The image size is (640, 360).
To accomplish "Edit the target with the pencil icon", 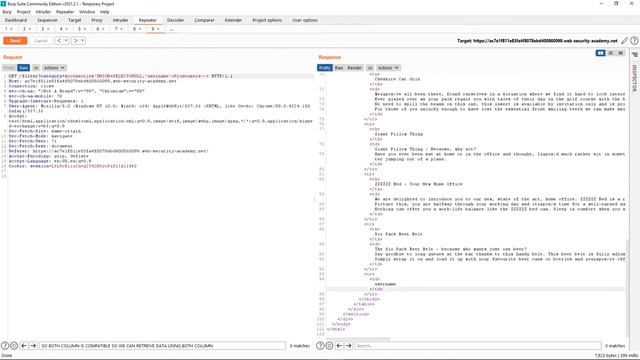I will coord(624,41).
